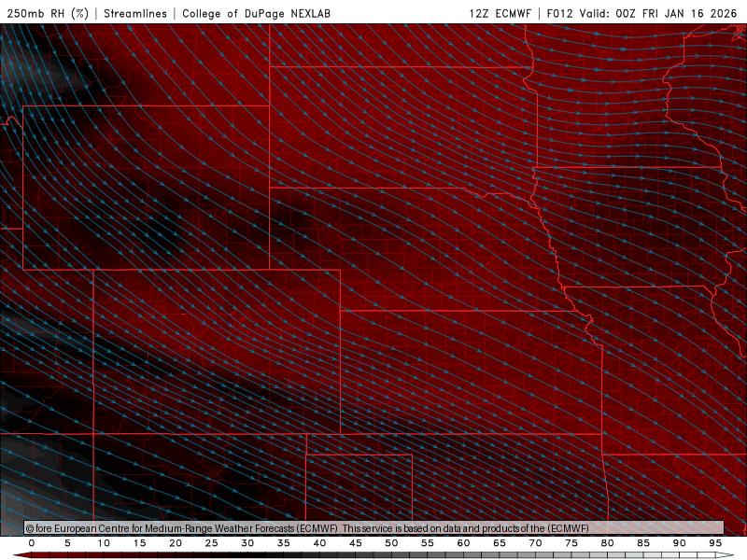Click the "12Z ECMWF" model run label

(500, 13)
